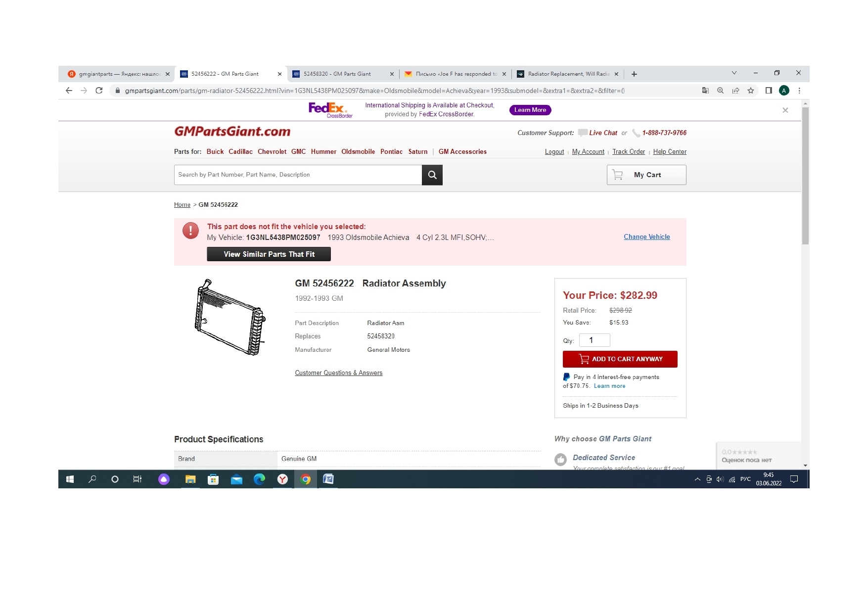Open Customer Questions & Answers link
This screenshot has height=614, width=868.
click(338, 373)
